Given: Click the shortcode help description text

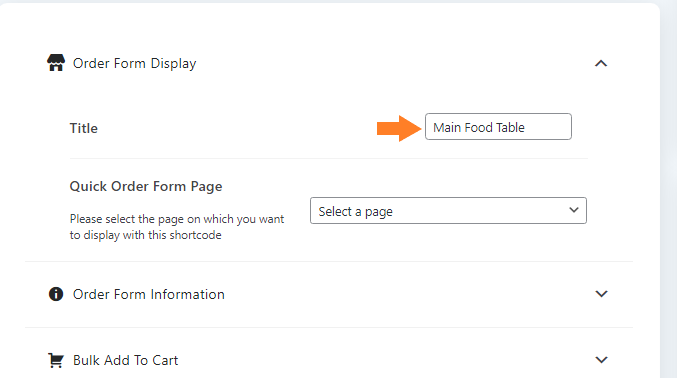Looking at the screenshot, I should coord(177,227).
